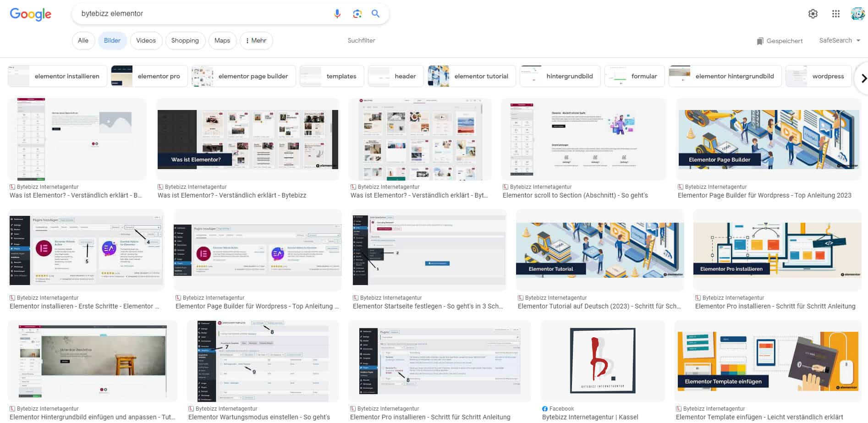Select the 'elementor pro' suggestion chip
Image resolution: width=868 pixels, height=423 pixels.
pos(149,76)
